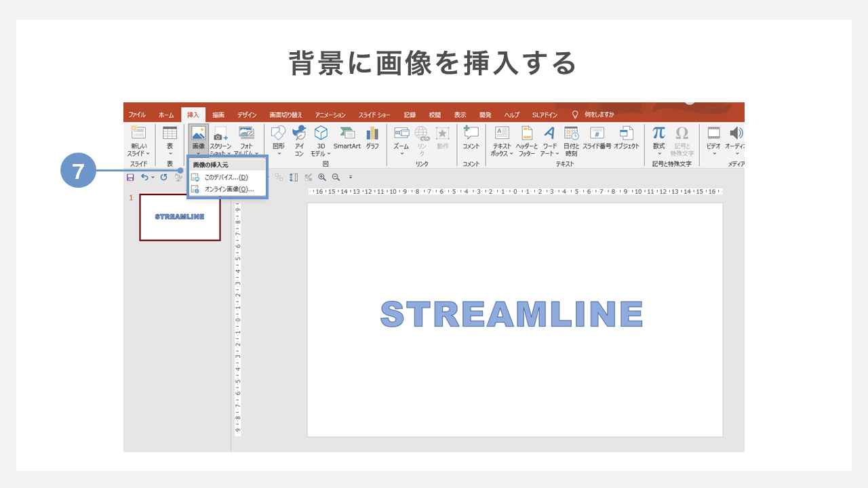Click the 画像 (Picture) ribbon button

(x=198, y=140)
